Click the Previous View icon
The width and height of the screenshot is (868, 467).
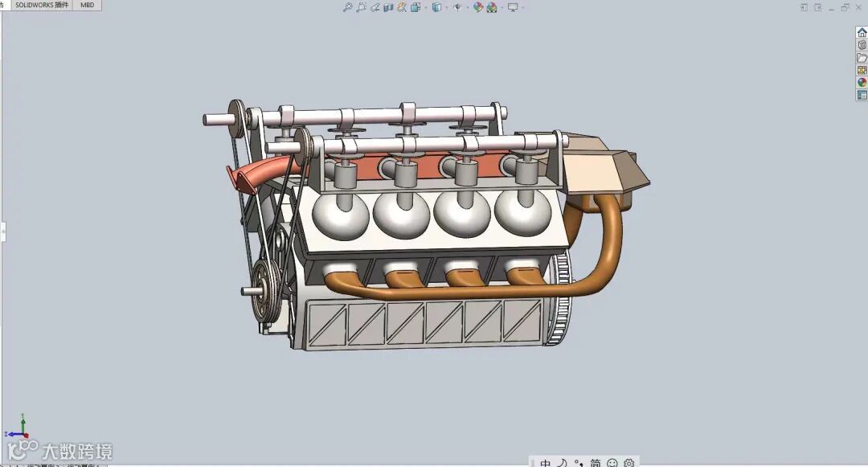(375, 7)
